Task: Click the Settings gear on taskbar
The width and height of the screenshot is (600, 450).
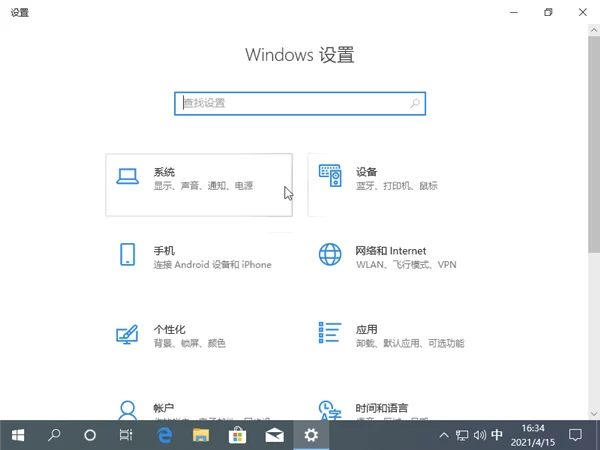Action: [311, 435]
